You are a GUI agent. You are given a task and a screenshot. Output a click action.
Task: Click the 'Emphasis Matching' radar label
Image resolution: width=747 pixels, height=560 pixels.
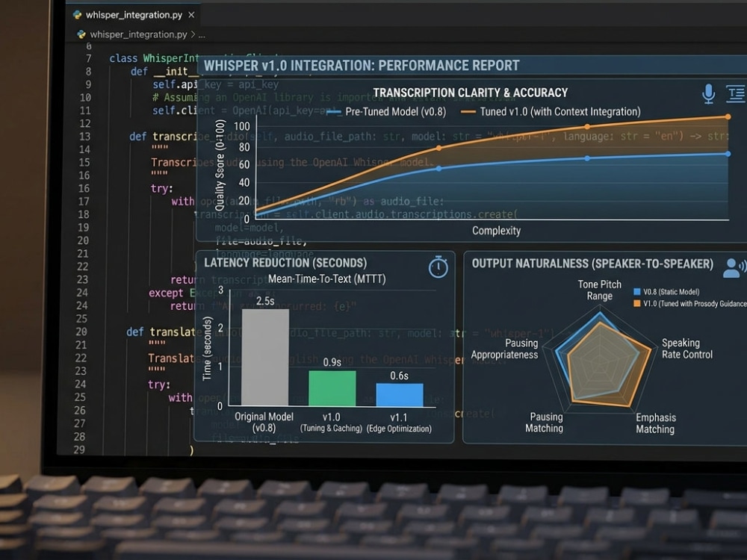[656, 423]
